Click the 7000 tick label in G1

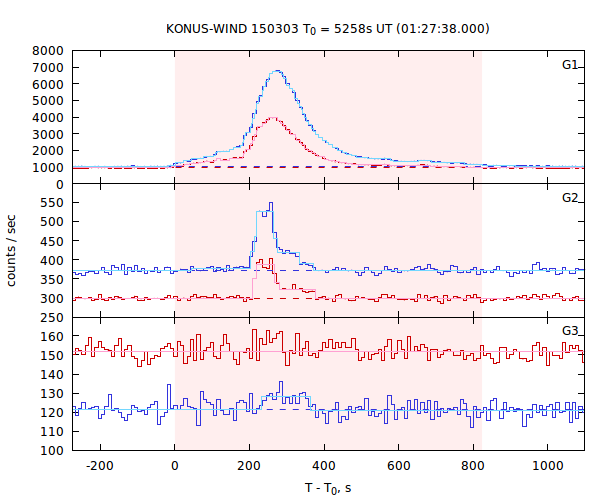pos(48,68)
